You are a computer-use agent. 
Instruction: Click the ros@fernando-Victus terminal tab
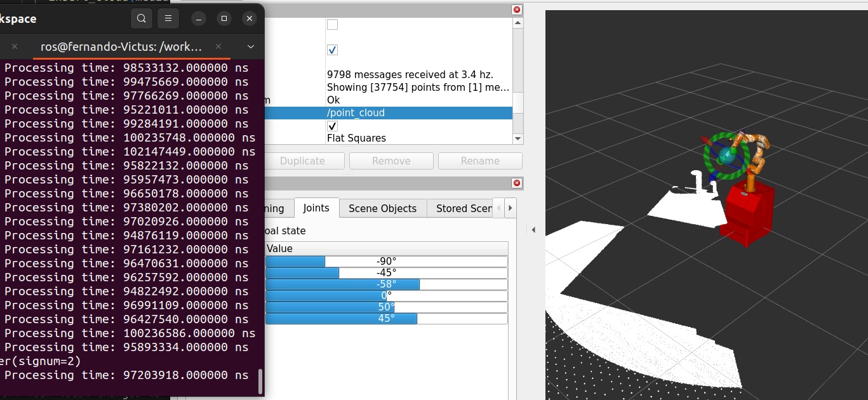121,46
